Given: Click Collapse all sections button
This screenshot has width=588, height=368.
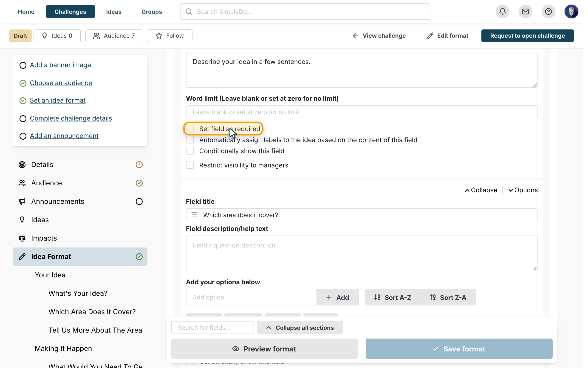Looking at the screenshot, I should tap(300, 328).
